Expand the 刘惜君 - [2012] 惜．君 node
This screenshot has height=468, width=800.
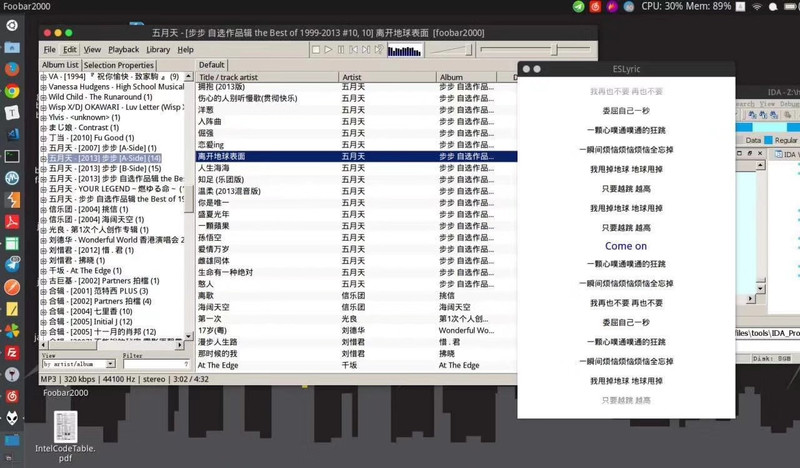(44, 251)
